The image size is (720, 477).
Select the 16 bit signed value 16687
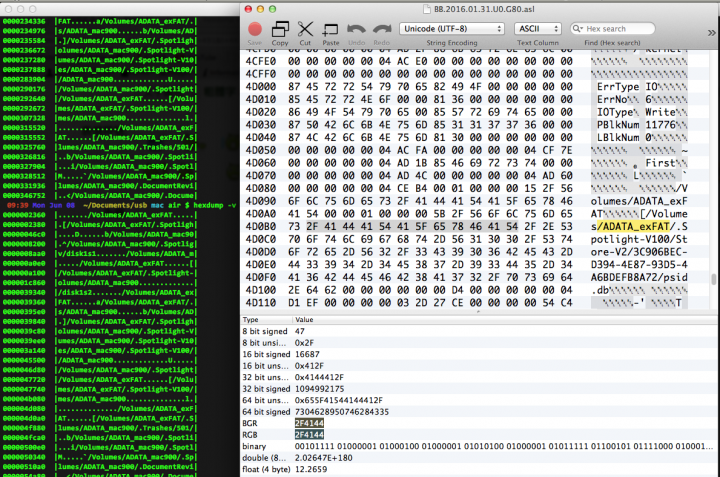point(307,354)
